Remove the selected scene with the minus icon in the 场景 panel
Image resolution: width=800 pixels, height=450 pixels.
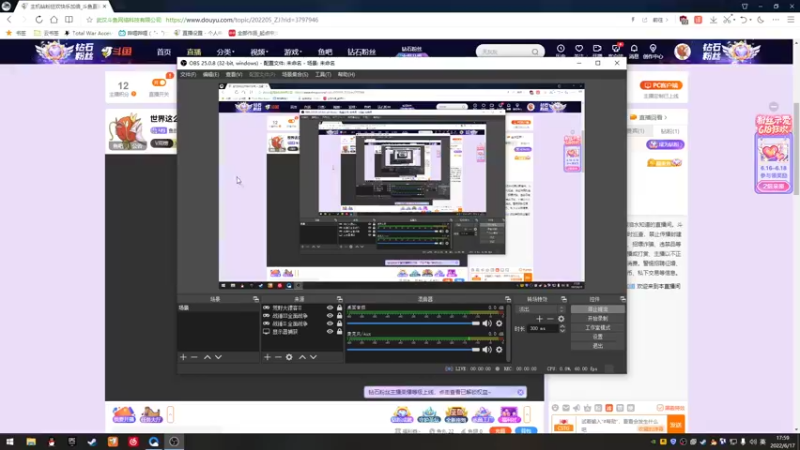[x=194, y=357]
